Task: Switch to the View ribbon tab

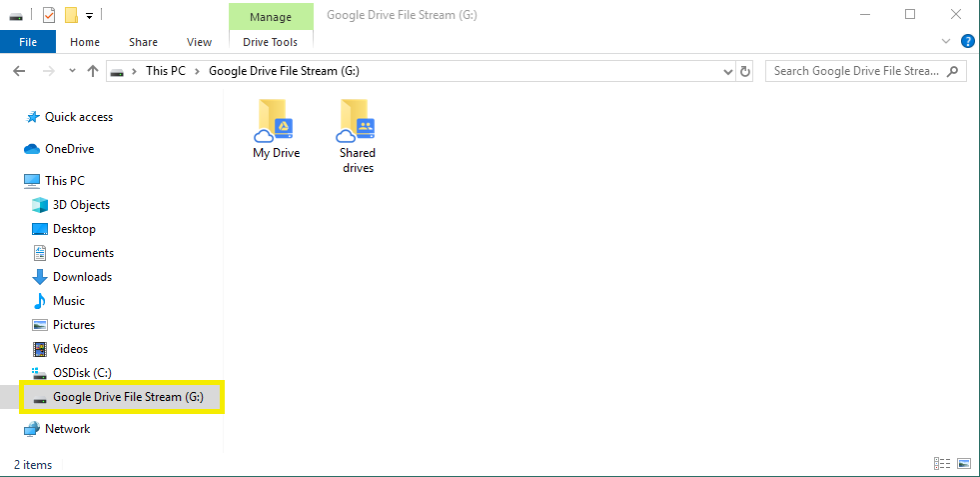Action: click(x=199, y=42)
